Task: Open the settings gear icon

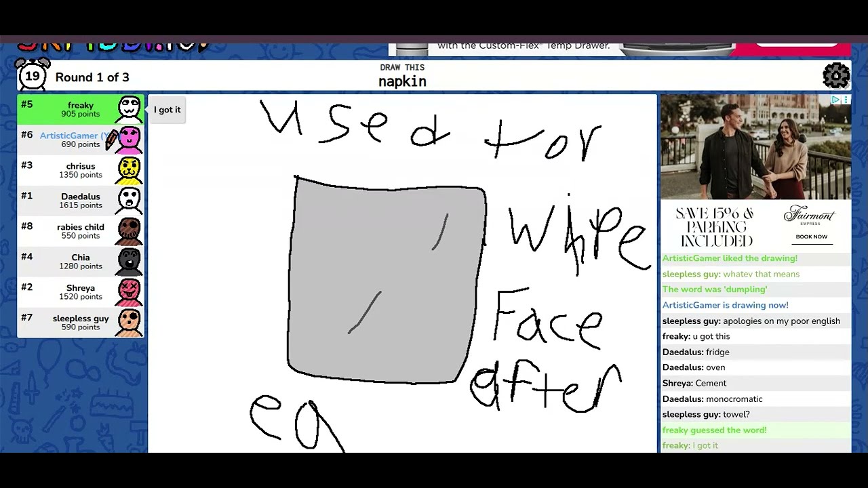Action: [836, 75]
